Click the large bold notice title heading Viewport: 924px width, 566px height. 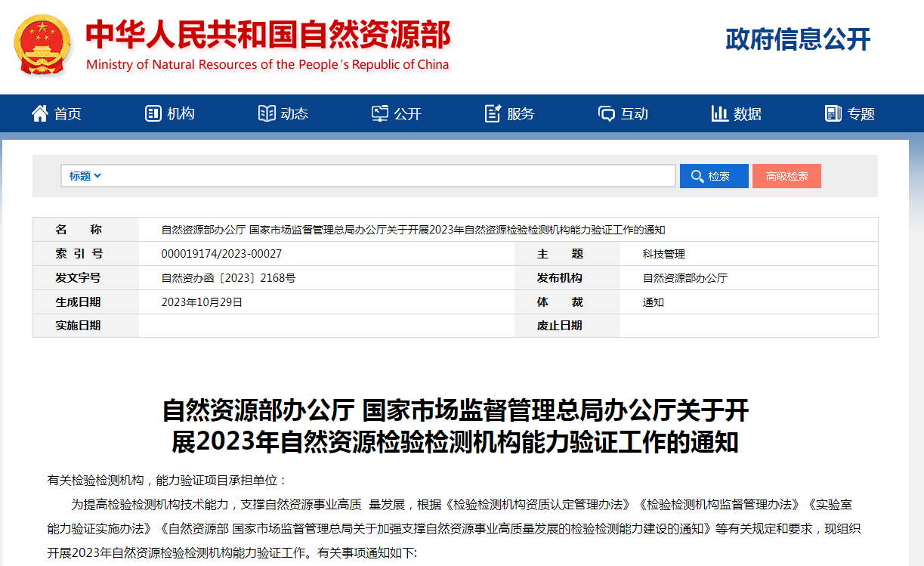456,426
